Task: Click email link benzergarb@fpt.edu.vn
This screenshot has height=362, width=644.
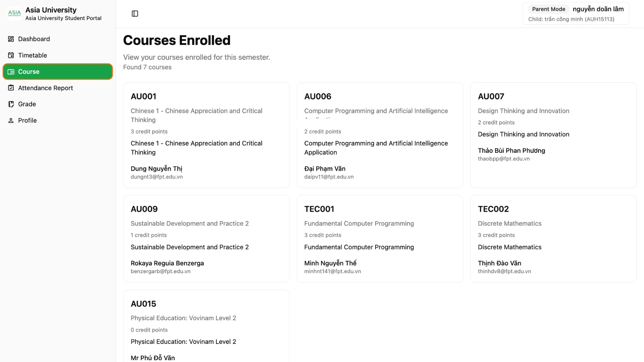Action: 161,271
